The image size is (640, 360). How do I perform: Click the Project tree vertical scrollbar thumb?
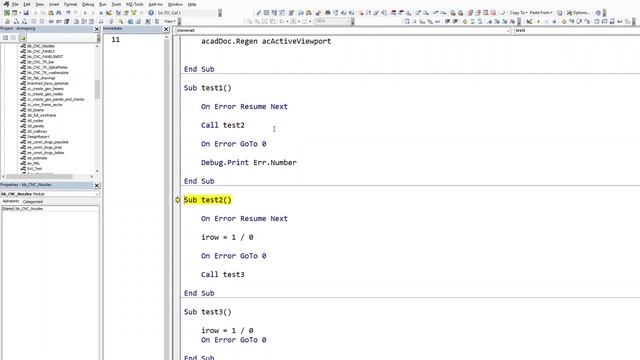click(x=97, y=89)
